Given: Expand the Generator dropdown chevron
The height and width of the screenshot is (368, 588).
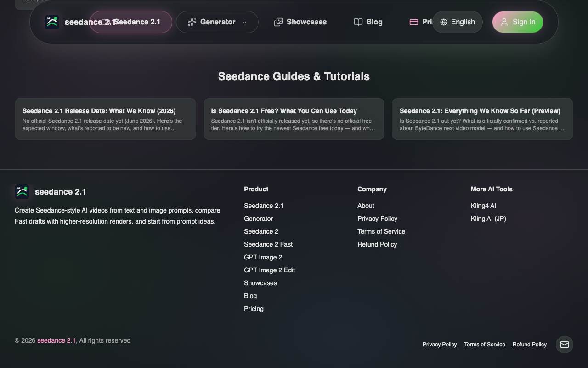Looking at the screenshot, I should click(244, 22).
